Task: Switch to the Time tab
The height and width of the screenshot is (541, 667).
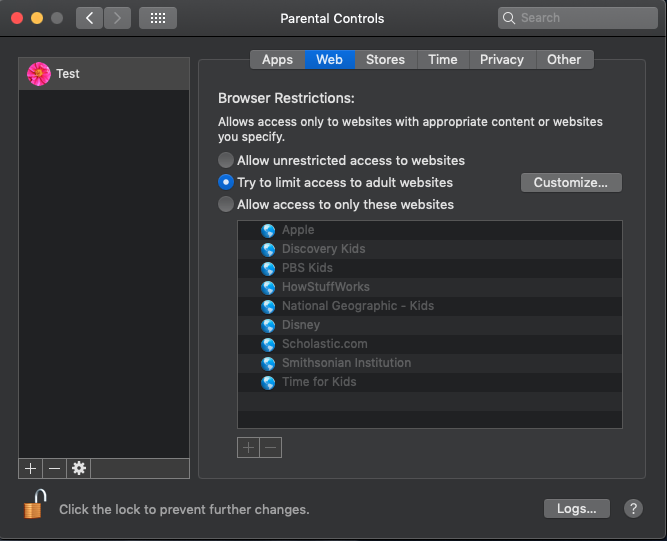Action: (443, 60)
